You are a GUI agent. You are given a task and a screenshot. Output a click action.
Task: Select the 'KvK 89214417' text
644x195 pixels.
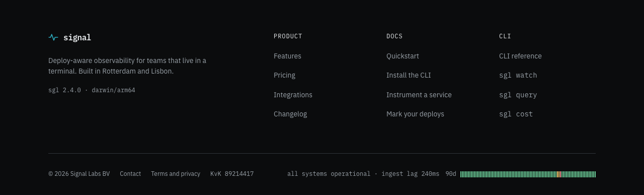click(x=232, y=174)
